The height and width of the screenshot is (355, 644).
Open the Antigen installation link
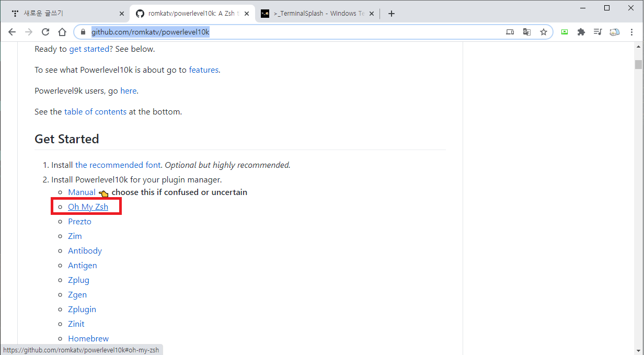pyautogui.click(x=82, y=266)
